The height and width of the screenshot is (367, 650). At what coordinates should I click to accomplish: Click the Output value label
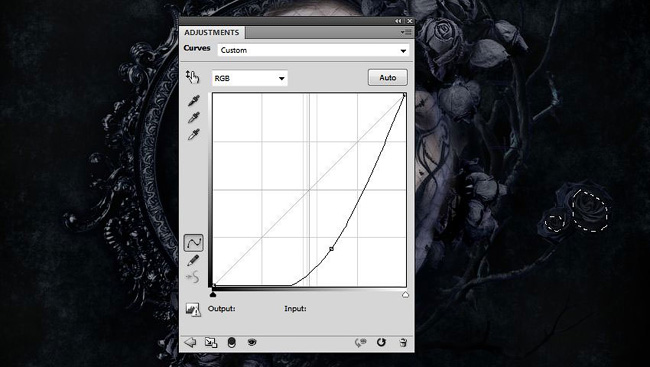pyautogui.click(x=222, y=309)
